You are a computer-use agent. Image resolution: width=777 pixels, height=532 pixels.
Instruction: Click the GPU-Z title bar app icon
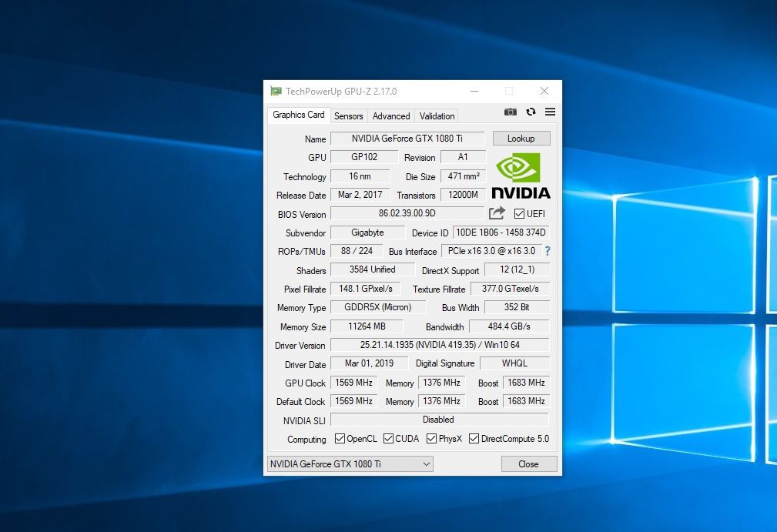click(276, 91)
